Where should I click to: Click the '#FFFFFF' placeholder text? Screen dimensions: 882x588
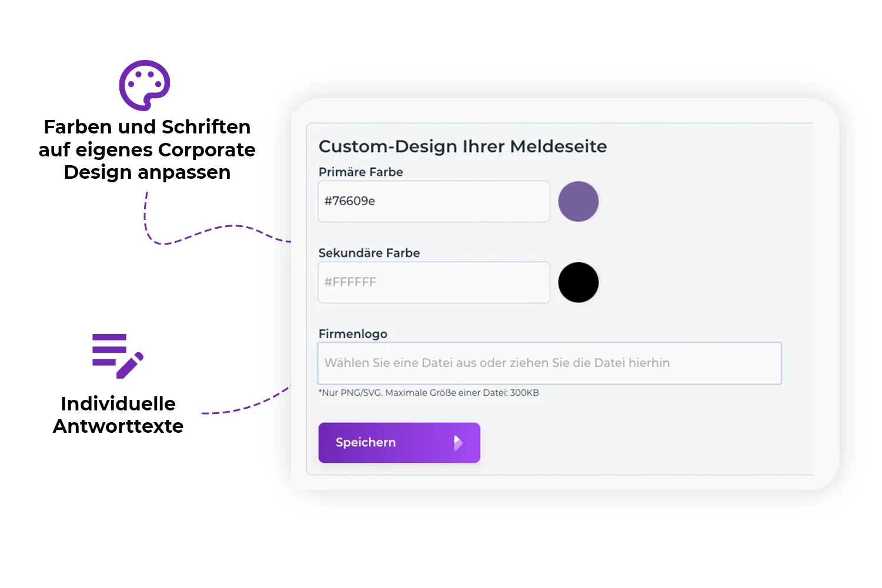[350, 282]
